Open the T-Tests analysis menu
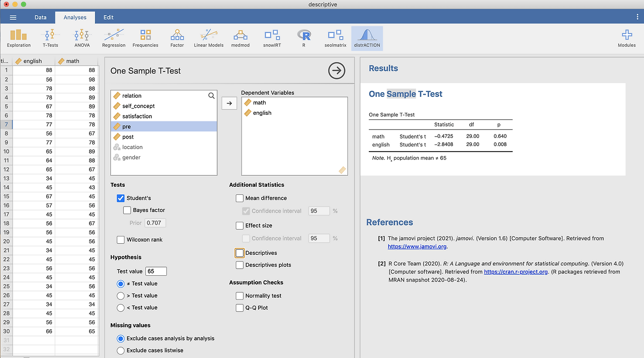The height and width of the screenshot is (358, 644). 50,38
